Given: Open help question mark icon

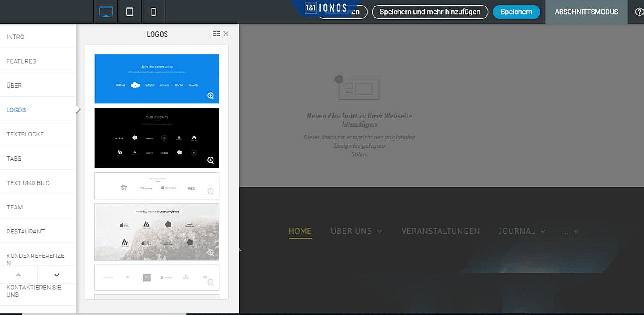Looking at the screenshot, I should pos(639,12).
